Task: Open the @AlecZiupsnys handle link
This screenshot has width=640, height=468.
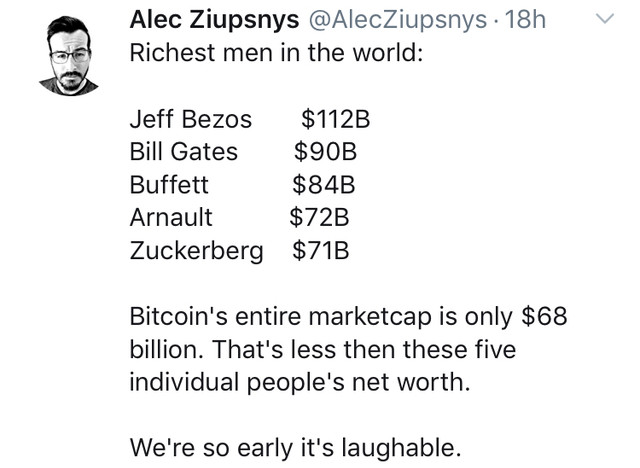Action: [398, 20]
